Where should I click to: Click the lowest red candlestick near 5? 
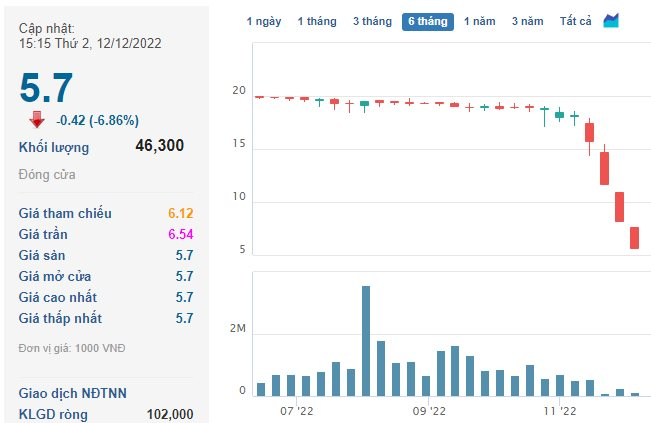634,238
